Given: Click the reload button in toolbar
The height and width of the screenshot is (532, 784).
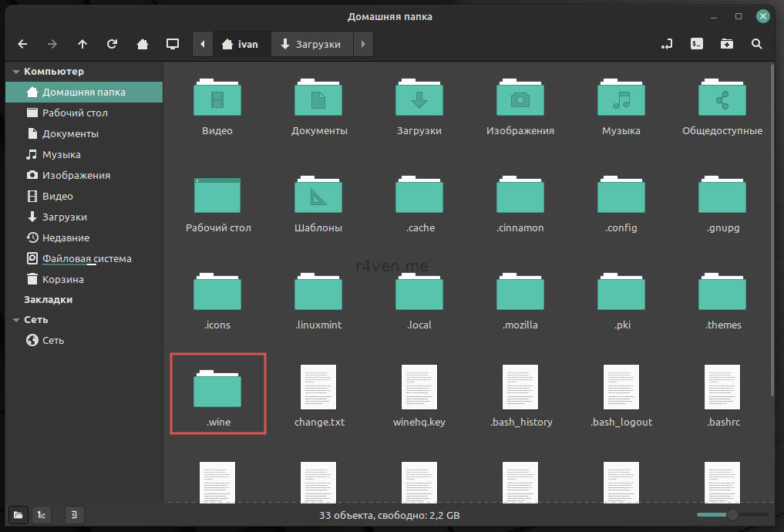Looking at the screenshot, I should (x=113, y=45).
